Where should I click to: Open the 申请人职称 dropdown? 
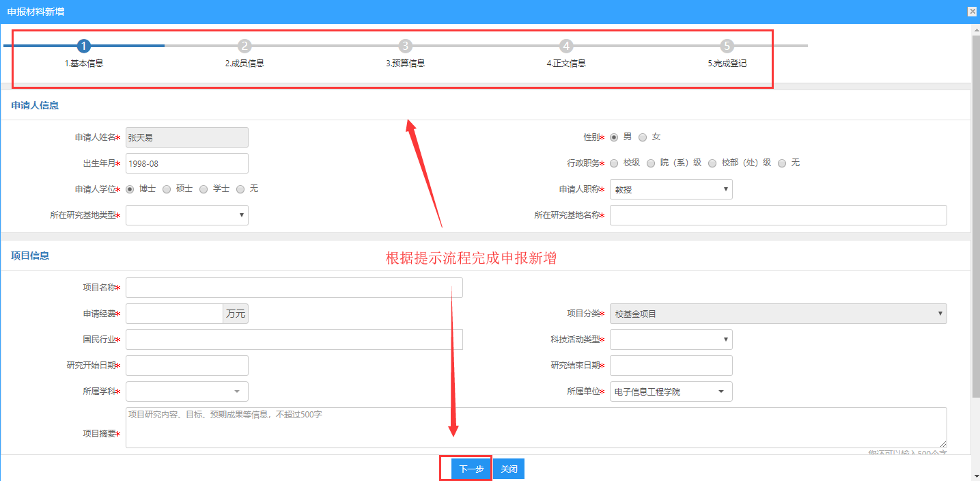click(x=671, y=189)
